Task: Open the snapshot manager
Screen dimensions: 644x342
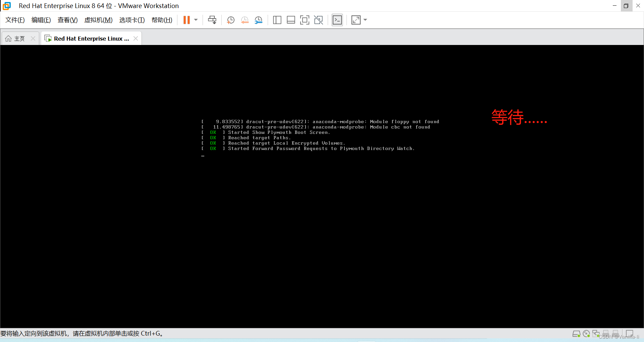Action: pos(259,20)
